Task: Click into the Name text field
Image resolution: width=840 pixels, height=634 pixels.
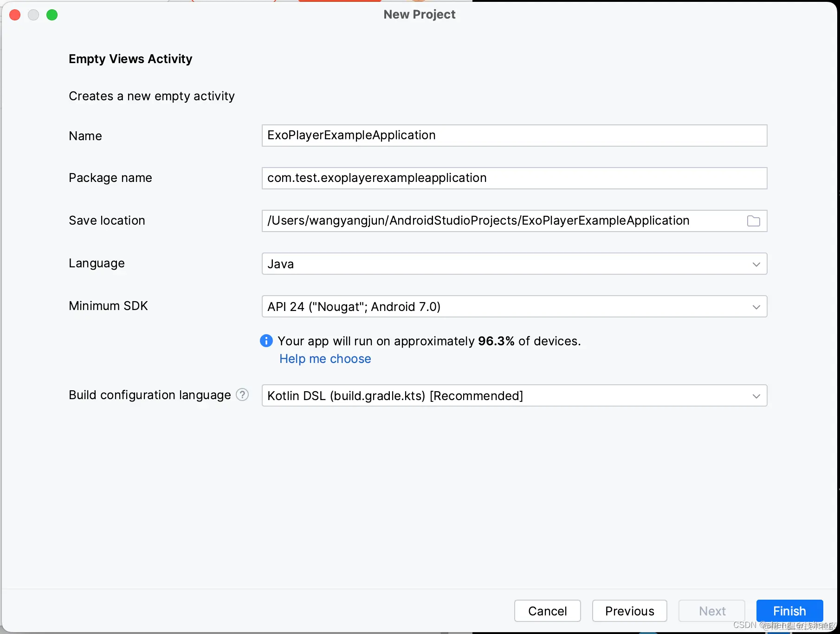Action: point(514,136)
